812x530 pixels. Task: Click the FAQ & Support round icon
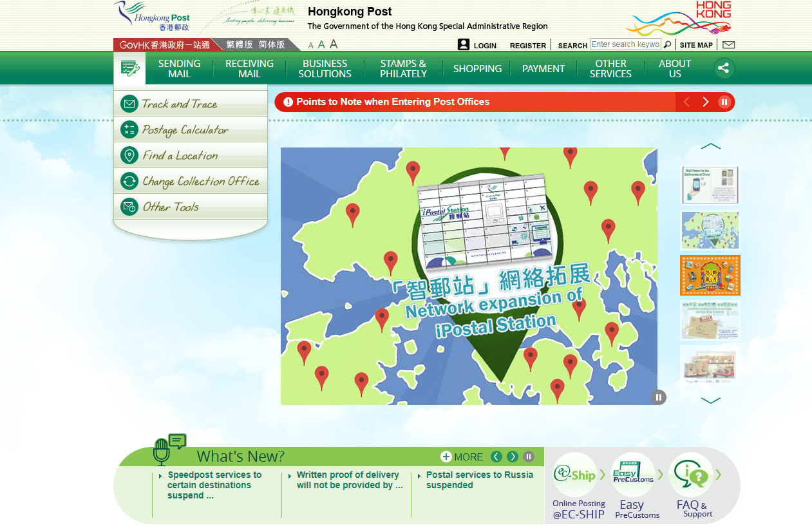click(691, 475)
